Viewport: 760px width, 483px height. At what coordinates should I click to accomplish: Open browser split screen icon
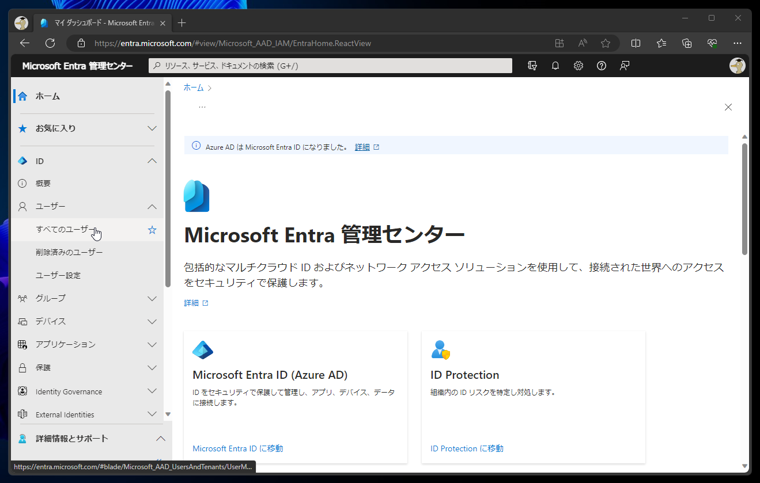coord(635,43)
